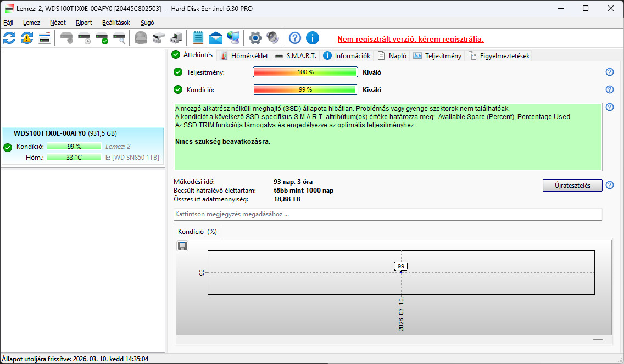The image size is (624, 364).
Task: Click help icon next to Újratesztelés button
Action: pos(610,185)
